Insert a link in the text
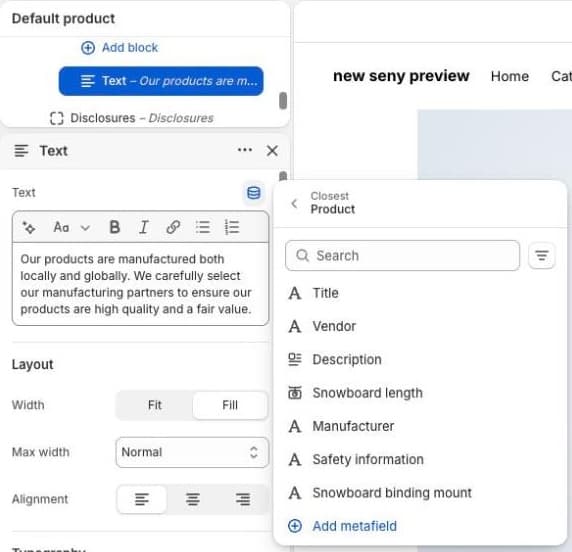This screenshot has width=572, height=552. coord(173,227)
